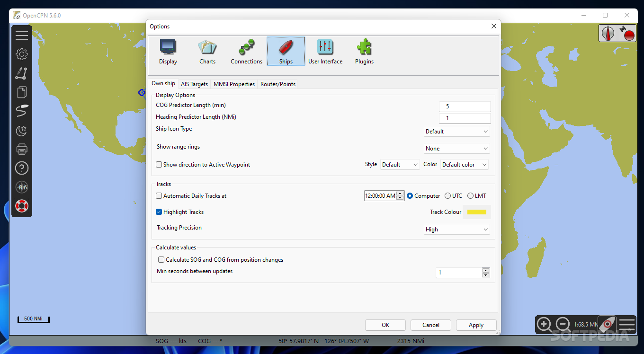Open the Plugins puzzle-piece category
The width and height of the screenshot is (644, 354).
tap(365, 52)
